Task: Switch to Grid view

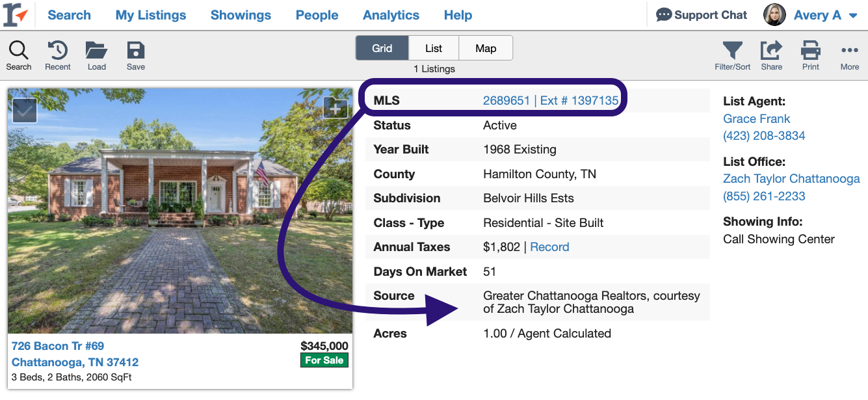Action: (382, 48)
